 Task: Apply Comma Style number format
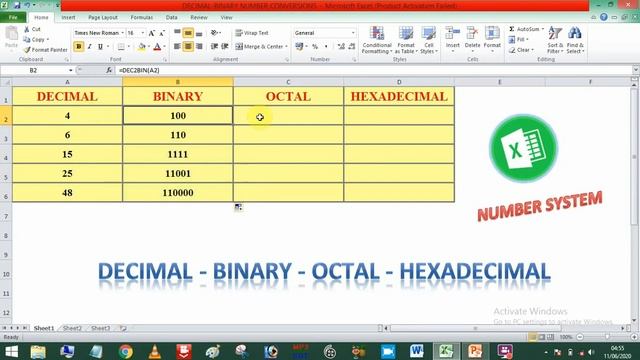pos(326,47)
